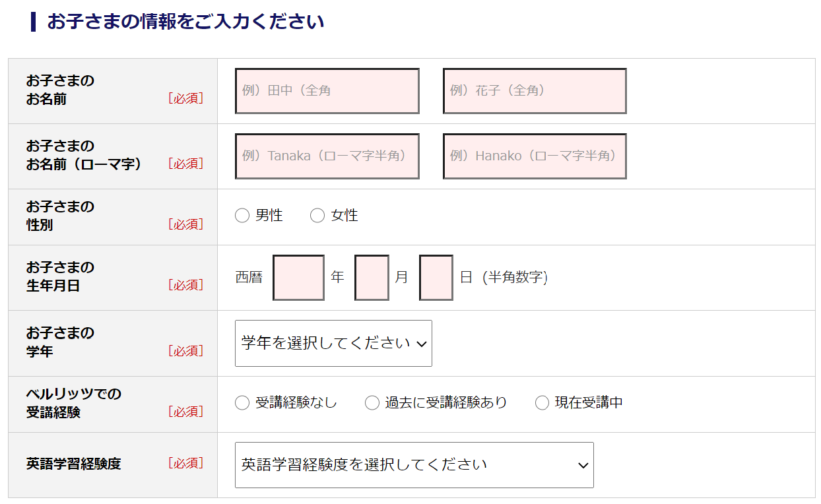Viewport: 821px width, 504px height.
Task: Click the 女性 label text
Action: [x=345, y=216]
